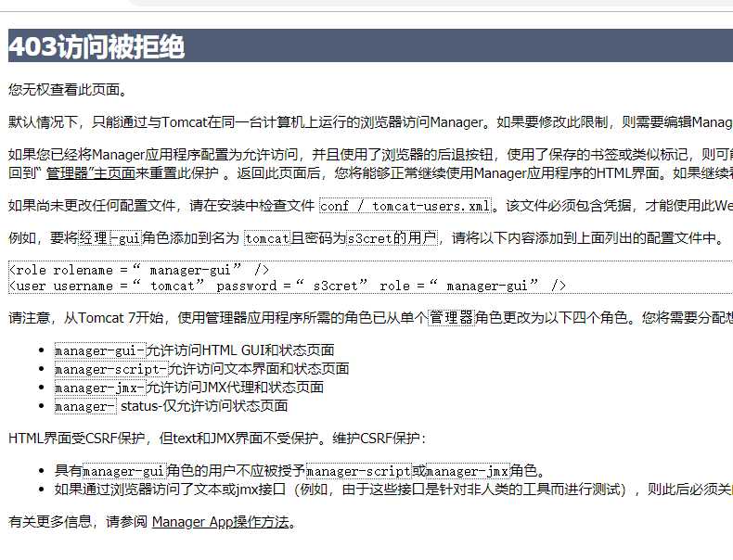Screen dimensions: 733x560
Task: Click the <role rolename code line
Action: tap(139, 270)
